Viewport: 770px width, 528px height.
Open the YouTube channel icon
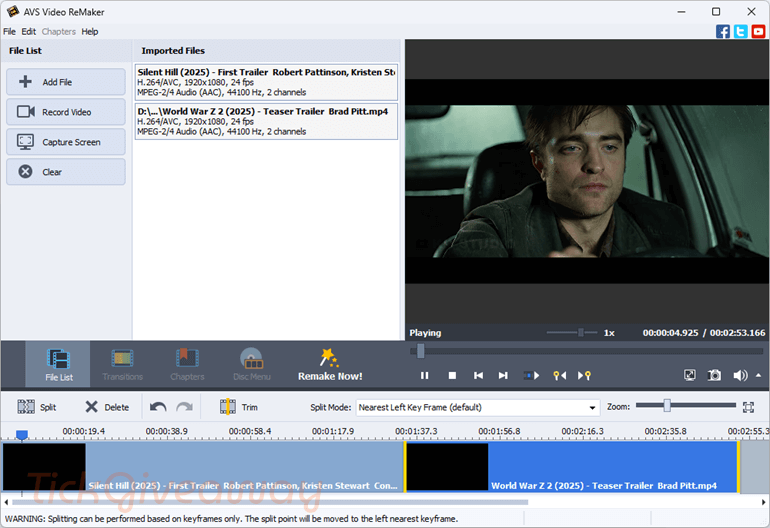point(758,31)
